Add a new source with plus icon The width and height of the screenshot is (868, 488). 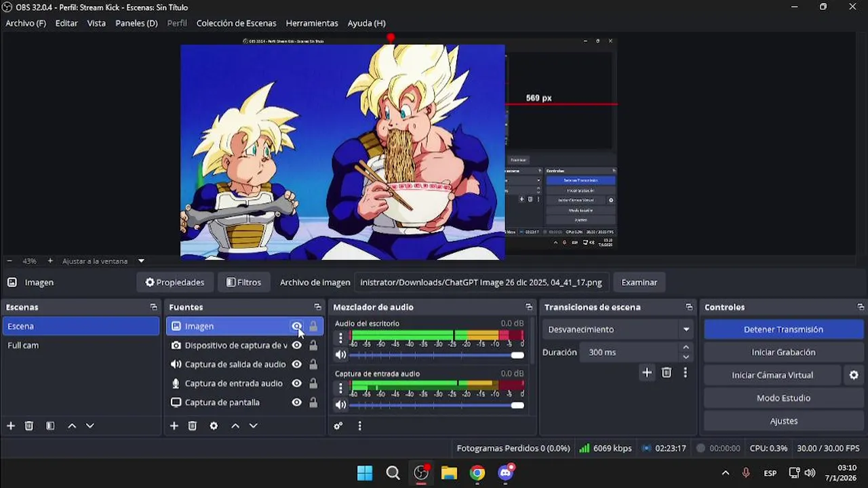pyautogui.click(x=174, y=426)
